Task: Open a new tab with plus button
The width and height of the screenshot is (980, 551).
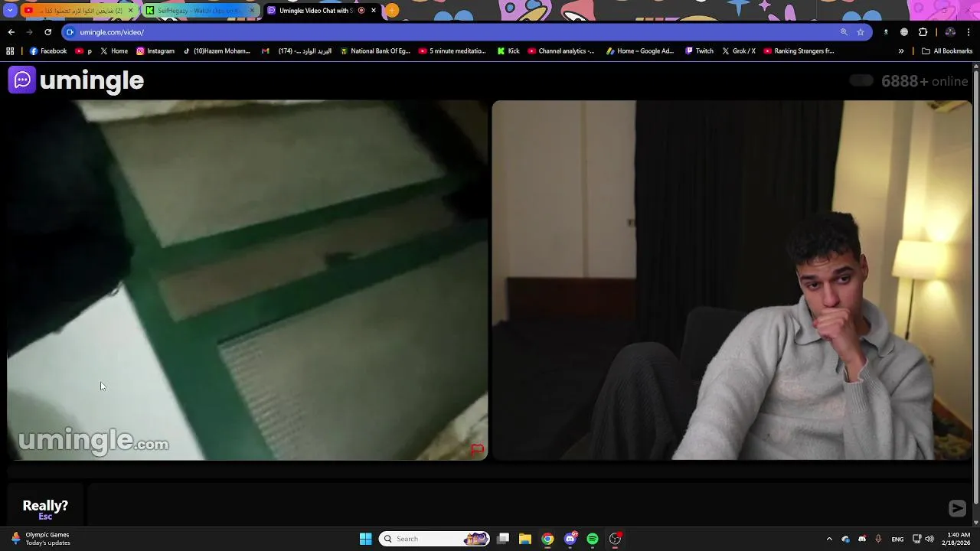Action: click(392, 11)
